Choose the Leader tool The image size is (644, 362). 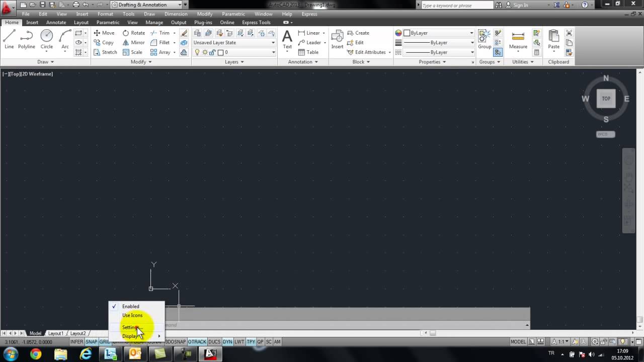tap(309, 43)
